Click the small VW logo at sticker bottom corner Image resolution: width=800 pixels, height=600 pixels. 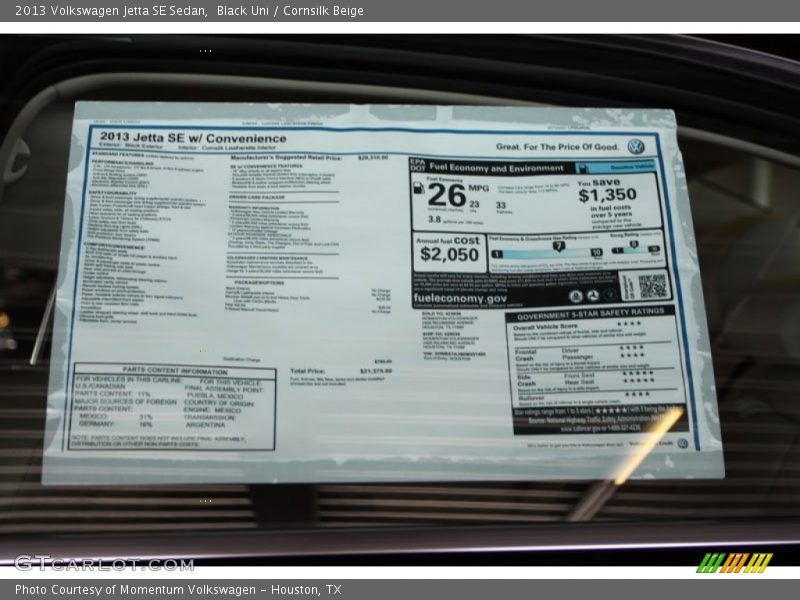(x=682, y=443)
